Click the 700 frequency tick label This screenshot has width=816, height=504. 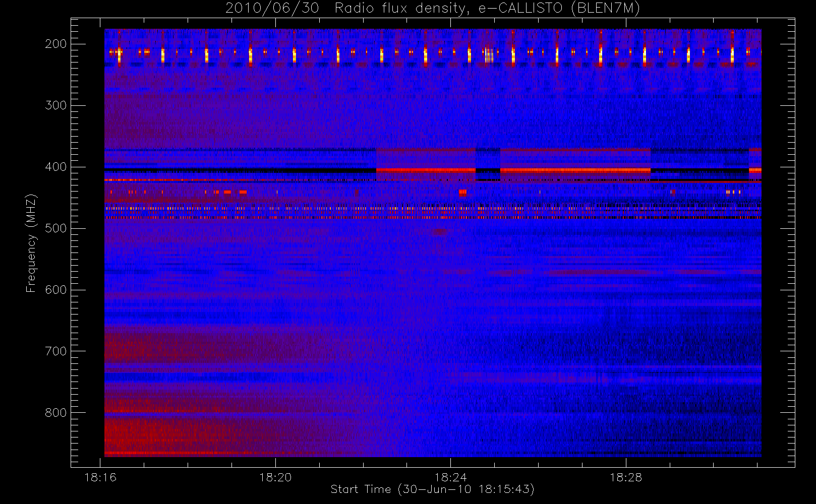pos(55,351)
